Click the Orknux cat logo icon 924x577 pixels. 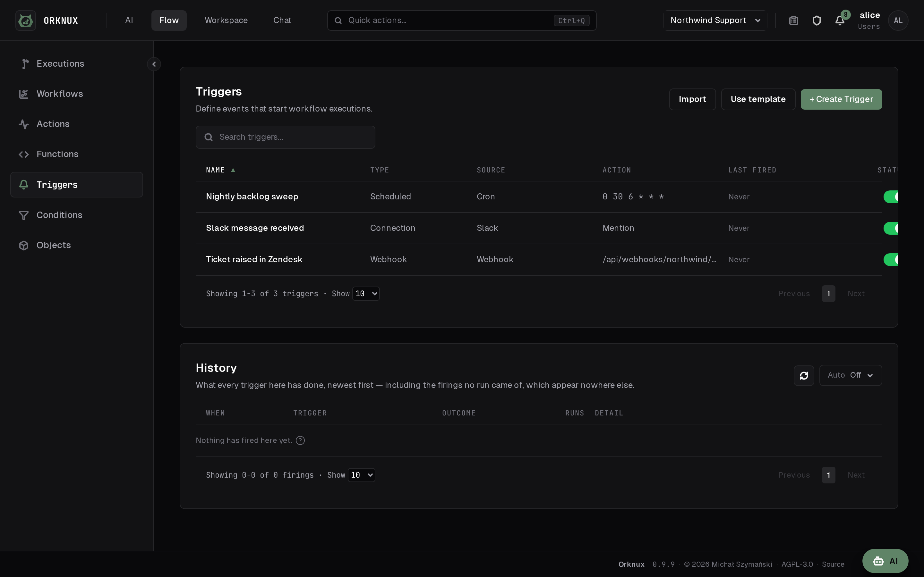(26, 21)
